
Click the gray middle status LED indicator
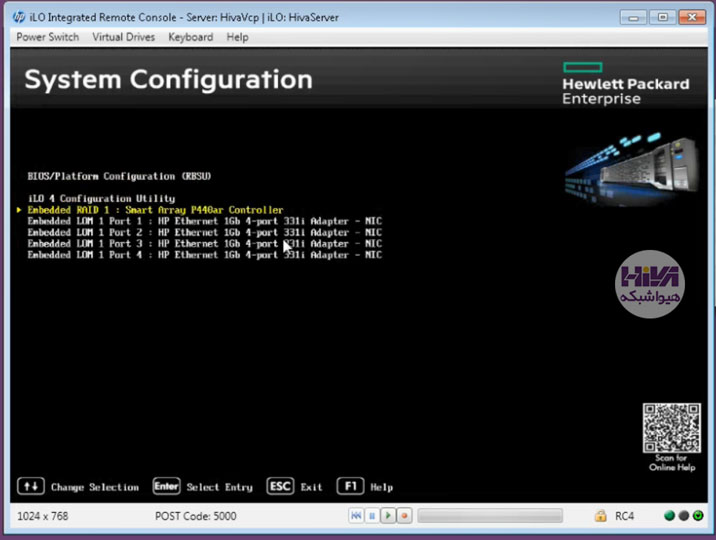tap(684, 516)
